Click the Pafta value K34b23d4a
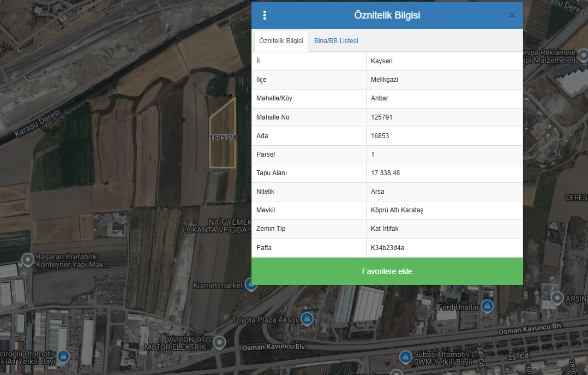This screenshot has height=375, width=588. tap(387, 248)
